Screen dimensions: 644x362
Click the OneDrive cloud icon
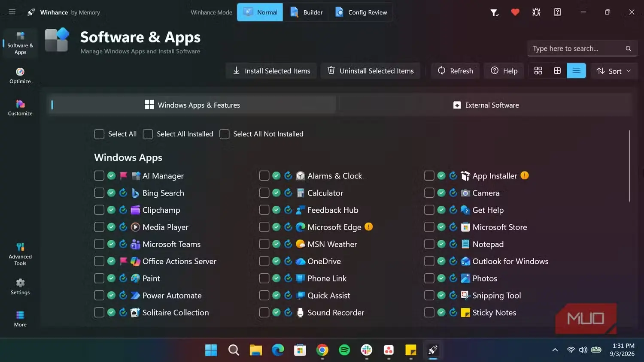click(x=301, y=261)
